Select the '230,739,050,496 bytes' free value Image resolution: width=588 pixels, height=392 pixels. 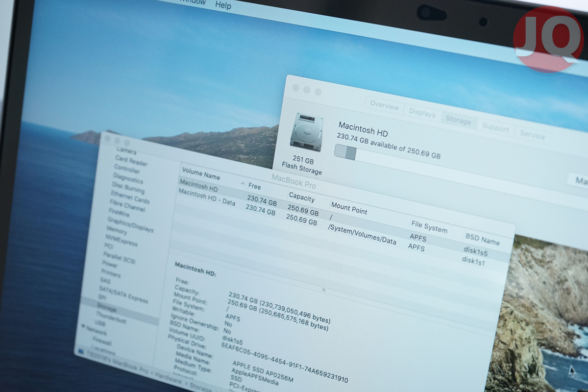(x=296, y=311)
